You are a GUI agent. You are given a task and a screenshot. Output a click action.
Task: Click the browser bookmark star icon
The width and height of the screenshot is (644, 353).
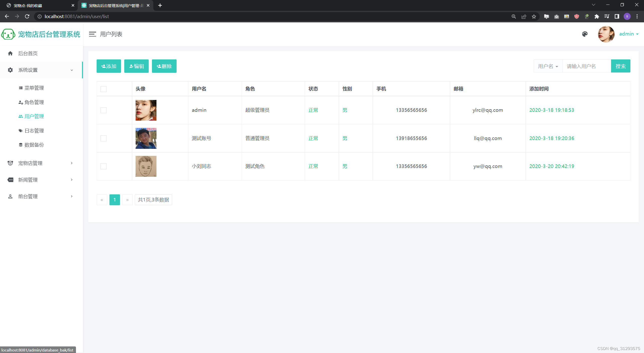click(x=534, y=17)
